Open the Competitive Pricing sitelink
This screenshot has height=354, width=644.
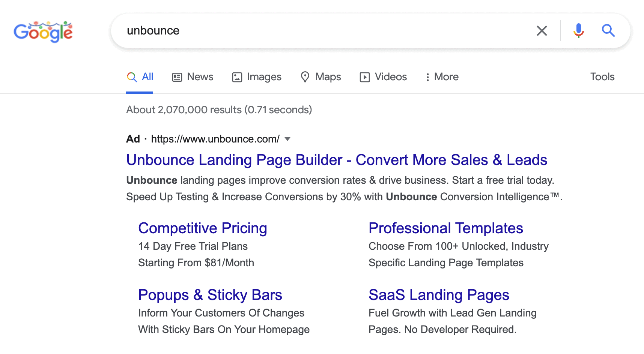click(203, 228)
